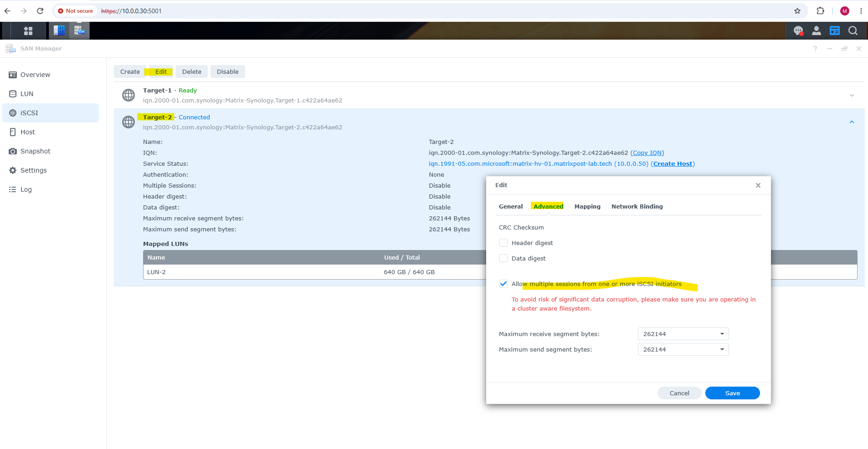Cancel the Edit dialog
This screenshot has width=868, height=449.
click(679, 393)
